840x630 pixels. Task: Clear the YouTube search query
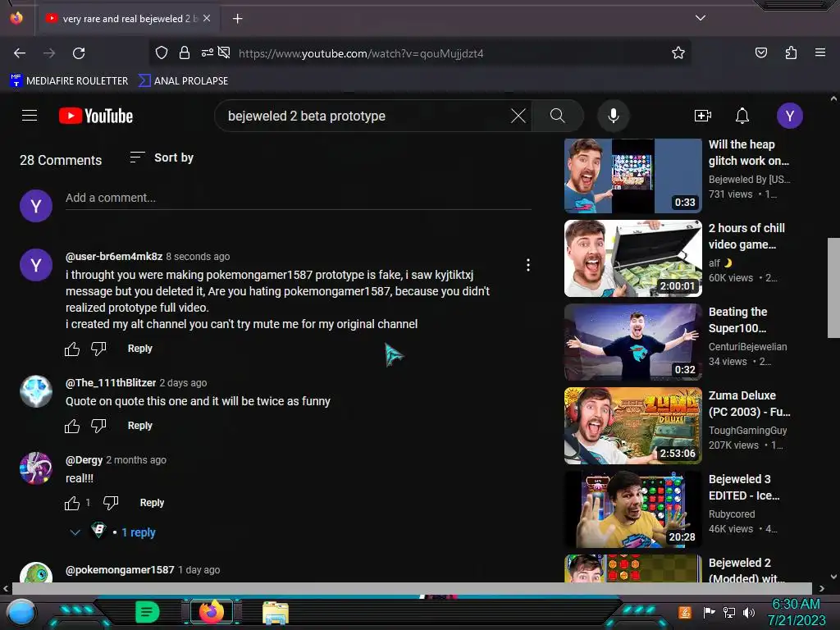pyautogui.click(x=518, y=116)
